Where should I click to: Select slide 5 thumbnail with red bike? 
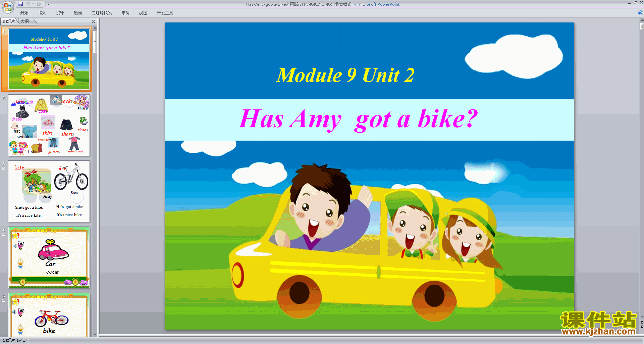(x=49, y=315)
